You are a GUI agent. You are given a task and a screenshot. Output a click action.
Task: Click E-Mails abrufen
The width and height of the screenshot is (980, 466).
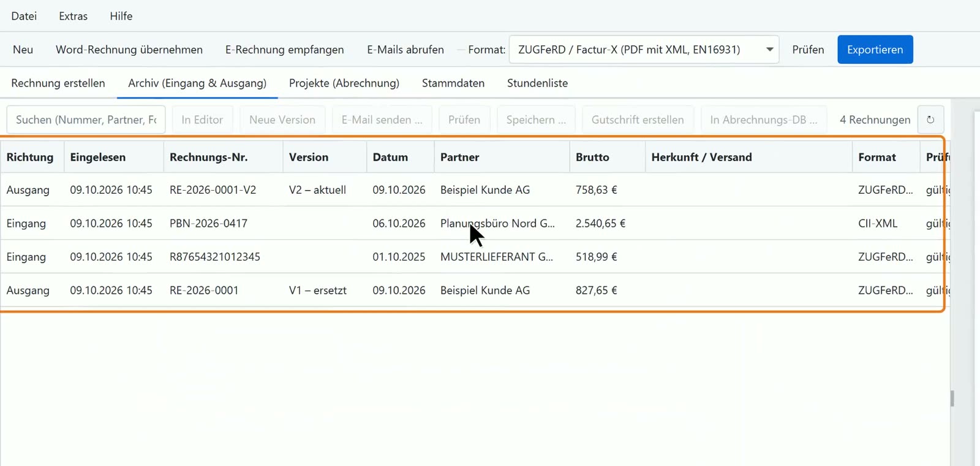click(x=405, y=50)
